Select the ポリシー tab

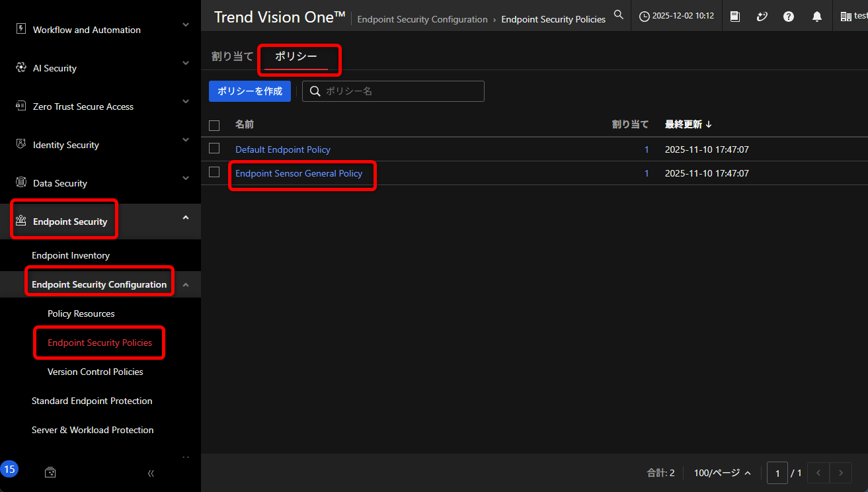[x=296, y=56]
